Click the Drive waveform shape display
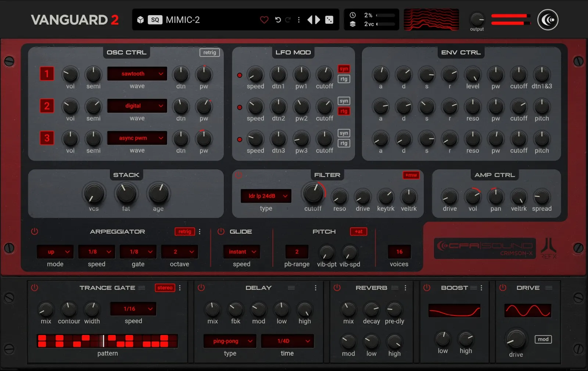The width and height of the screenshot is (588, 371). click(528, 311)
